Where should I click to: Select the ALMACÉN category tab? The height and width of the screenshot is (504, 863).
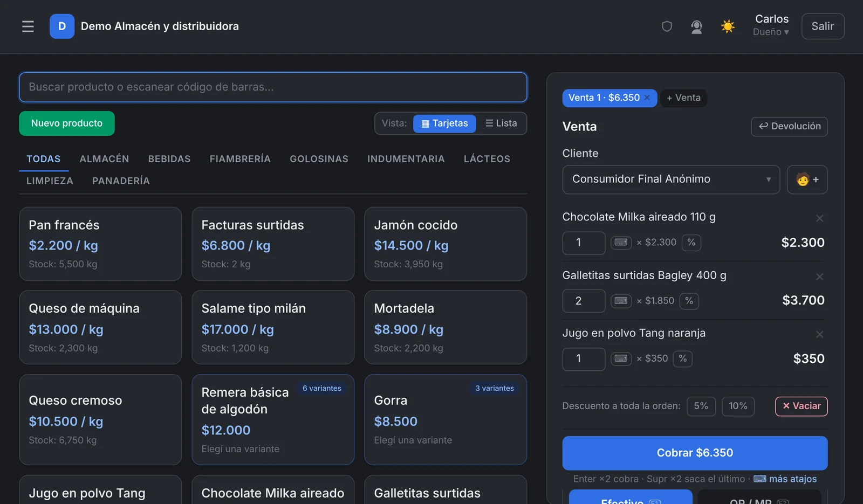pyautogui.click(x=105, y=159)
